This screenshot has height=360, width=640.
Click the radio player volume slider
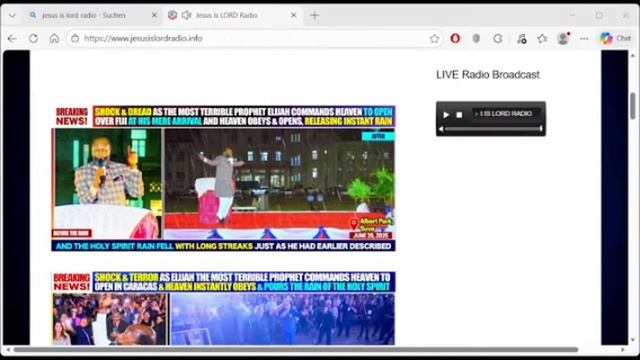[493, 129]
